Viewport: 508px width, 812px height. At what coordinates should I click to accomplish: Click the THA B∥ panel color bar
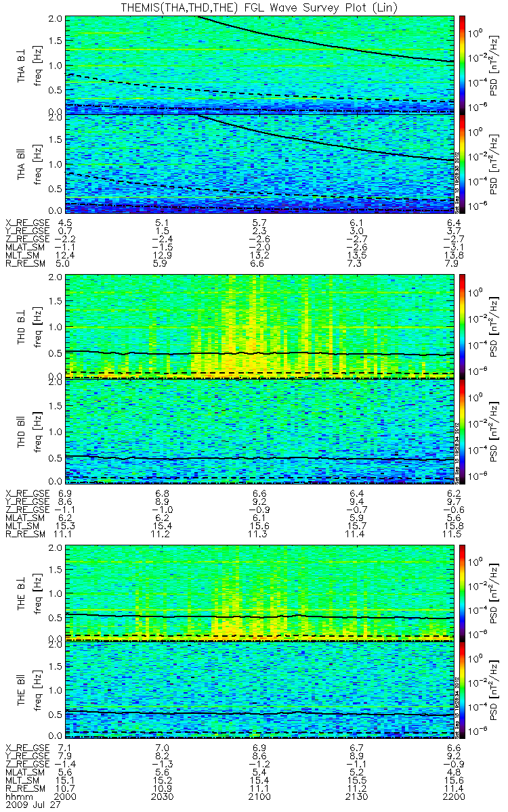463,164
